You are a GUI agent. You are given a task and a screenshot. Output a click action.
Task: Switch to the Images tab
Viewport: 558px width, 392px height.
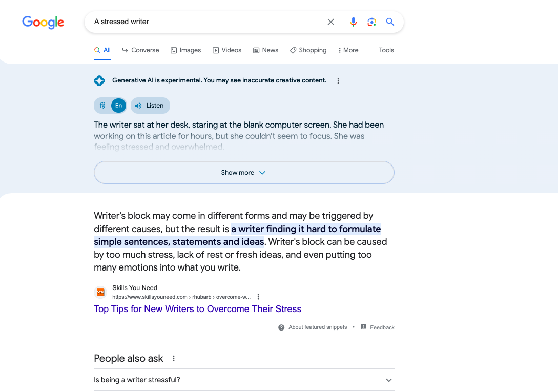(x=185, y=50)
